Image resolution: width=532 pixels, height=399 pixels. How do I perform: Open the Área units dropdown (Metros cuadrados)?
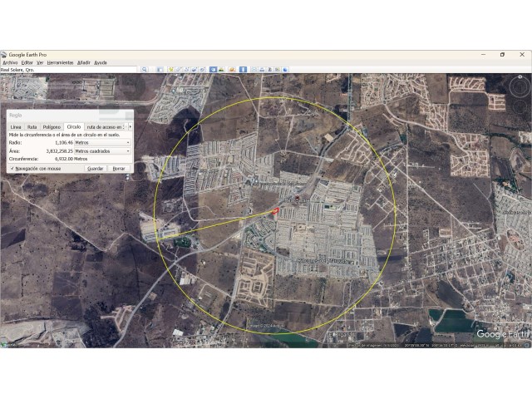[102, 151]
